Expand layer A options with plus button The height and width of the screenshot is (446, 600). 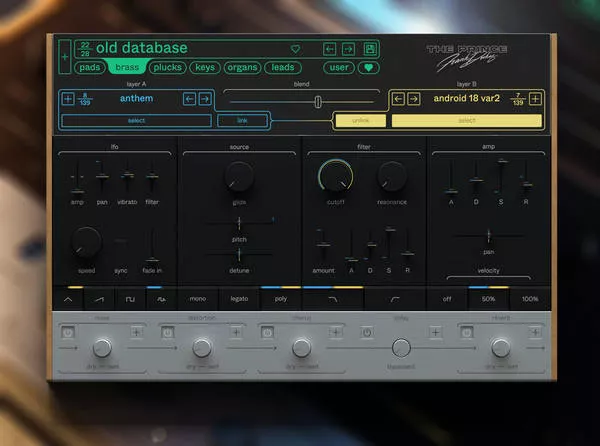coord(68,98)
